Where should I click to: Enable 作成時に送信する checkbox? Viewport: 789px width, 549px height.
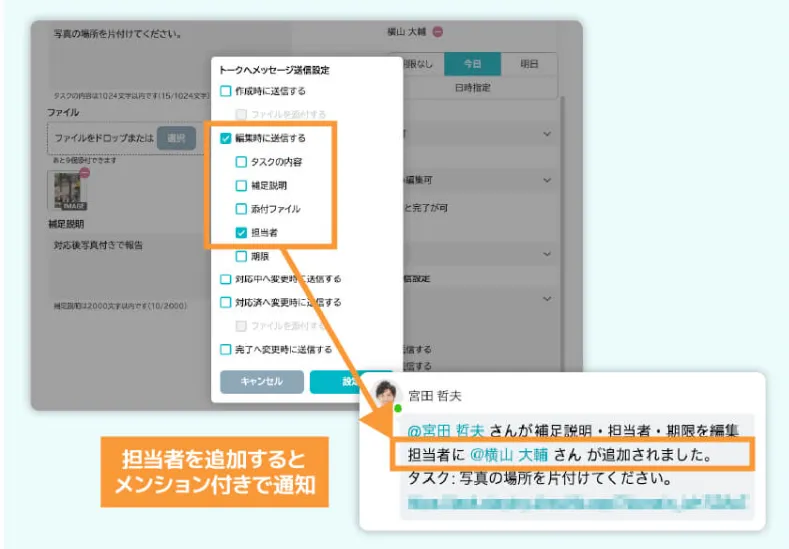(225, 91)
